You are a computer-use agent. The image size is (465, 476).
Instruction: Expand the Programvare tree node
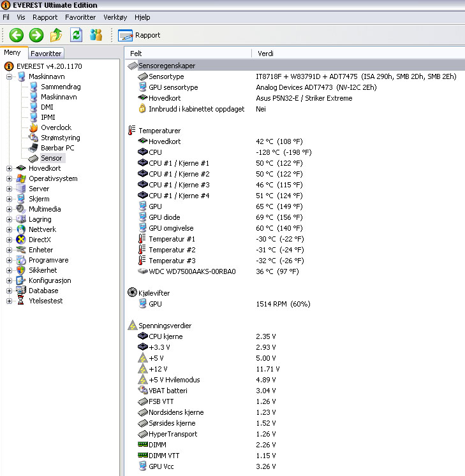9,260
